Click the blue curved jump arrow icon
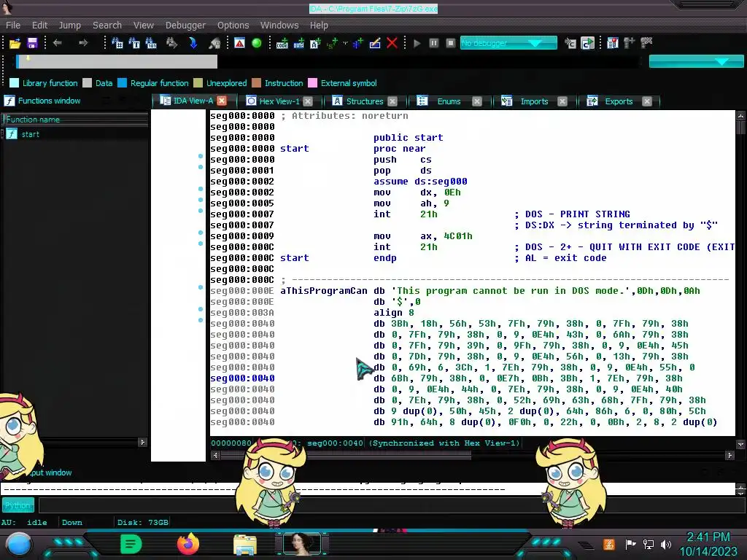This screenshot has width=747, height=560. [193, 43]
